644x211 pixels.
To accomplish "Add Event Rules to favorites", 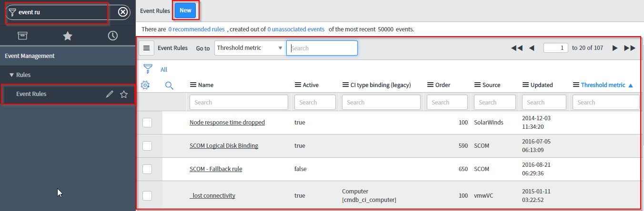I will coord(124,94).
